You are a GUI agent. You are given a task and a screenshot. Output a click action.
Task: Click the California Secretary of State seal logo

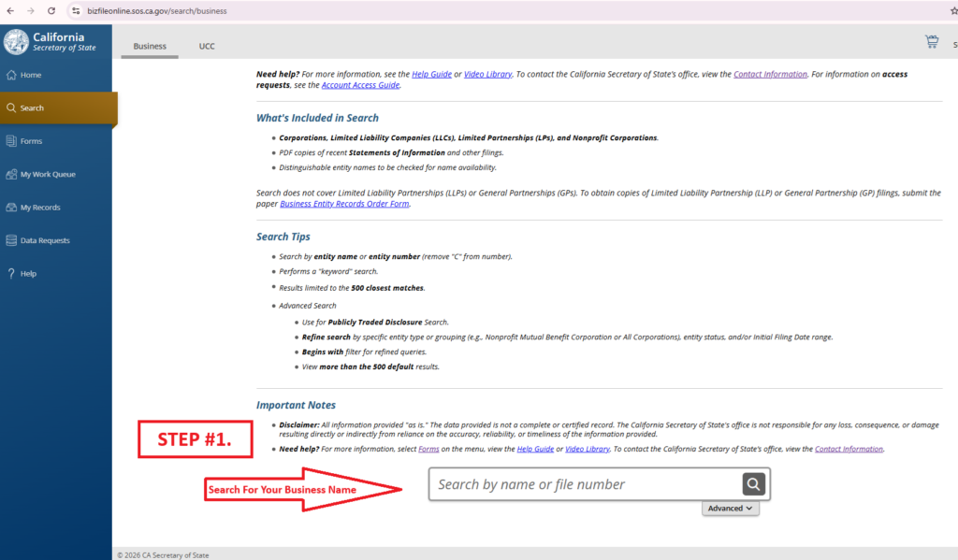(x=16, y=41)
